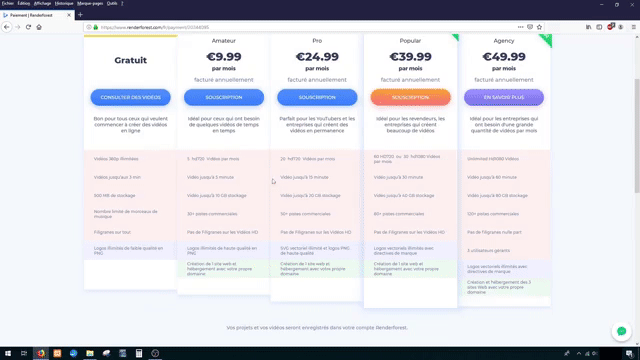
Task: Open the calculator taskbar icon
Action: 139,353
